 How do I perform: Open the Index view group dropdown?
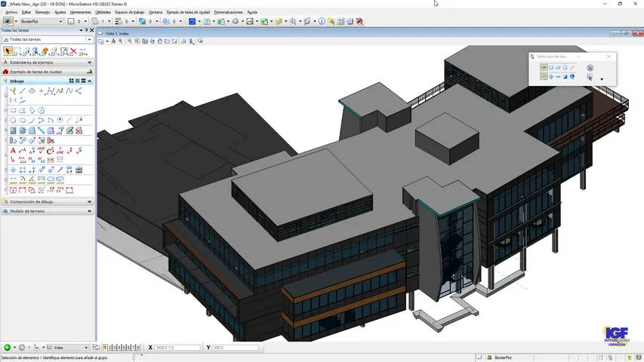tap(86, 348)
